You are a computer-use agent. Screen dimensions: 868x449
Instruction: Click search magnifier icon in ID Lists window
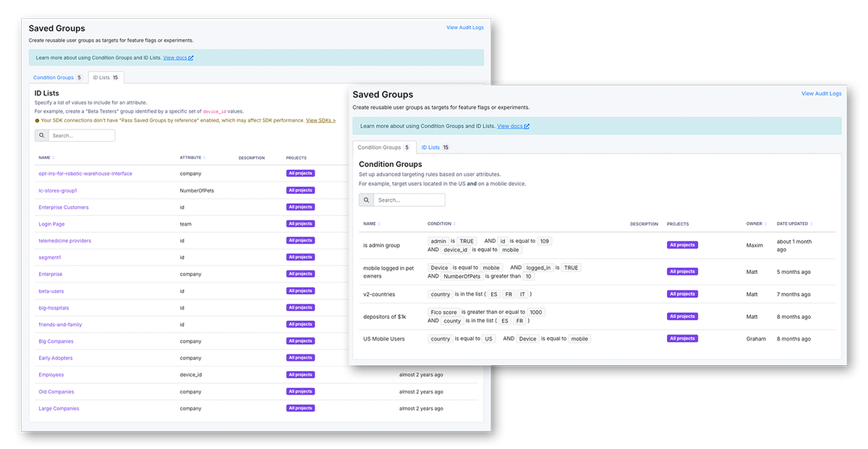(41, 135)
